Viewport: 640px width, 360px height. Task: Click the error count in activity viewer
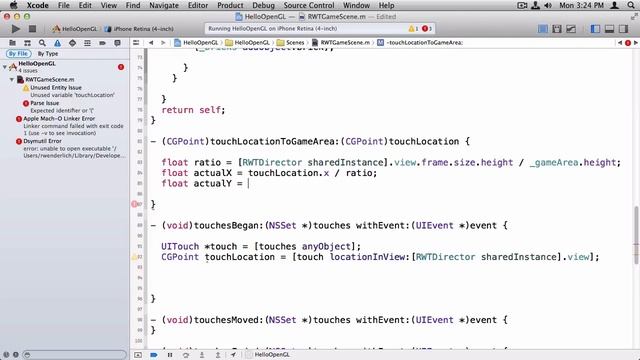[x=427, y=29]
